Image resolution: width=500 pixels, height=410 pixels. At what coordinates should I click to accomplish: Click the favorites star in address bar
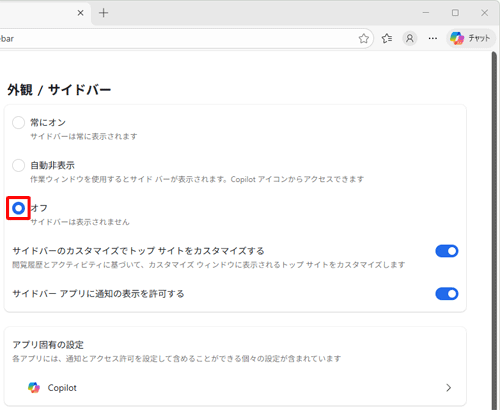(x=364, y=39)
